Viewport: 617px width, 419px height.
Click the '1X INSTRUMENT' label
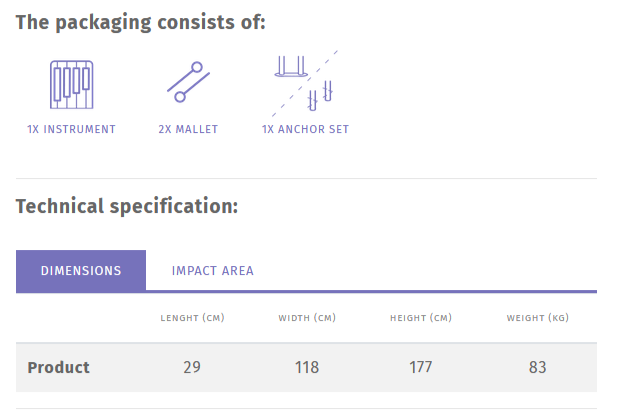[x=71, y=129]
